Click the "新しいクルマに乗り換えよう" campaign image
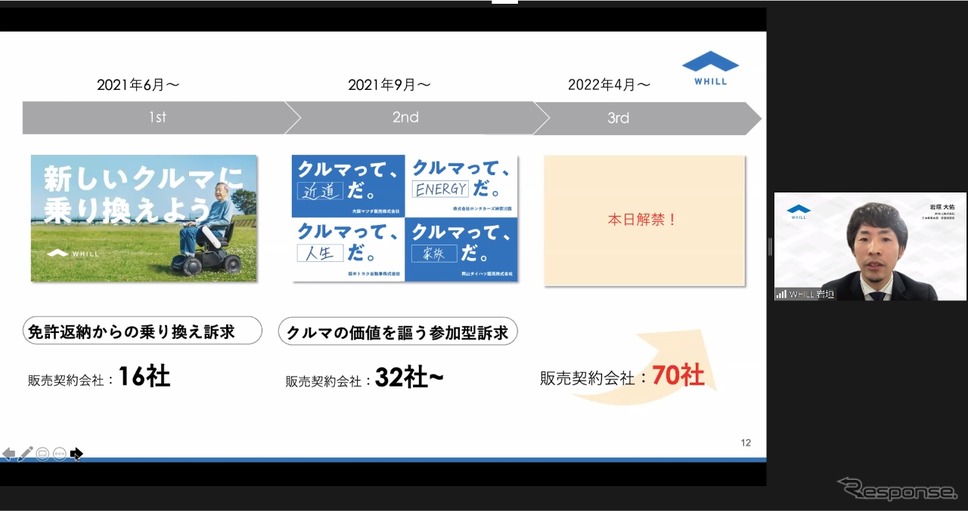 click(144, 218)
